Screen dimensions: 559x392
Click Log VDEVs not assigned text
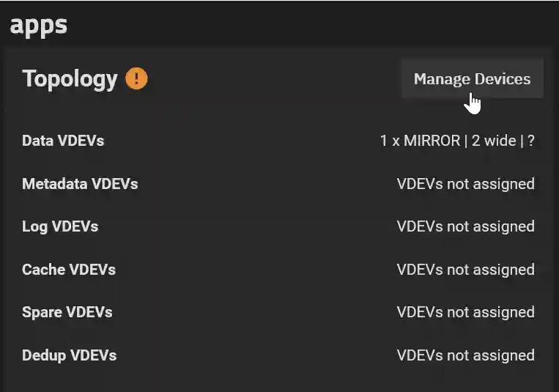[x=465, y=226]
